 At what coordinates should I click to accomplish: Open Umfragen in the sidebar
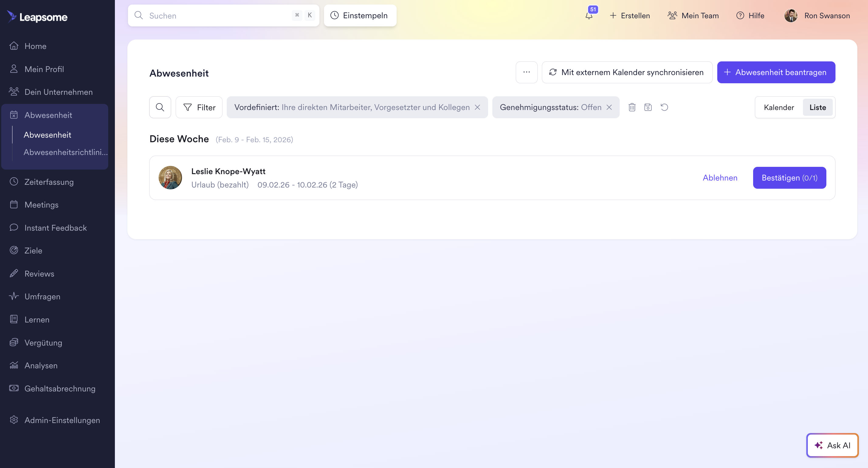pyautogui.click(x=42, y=296)
